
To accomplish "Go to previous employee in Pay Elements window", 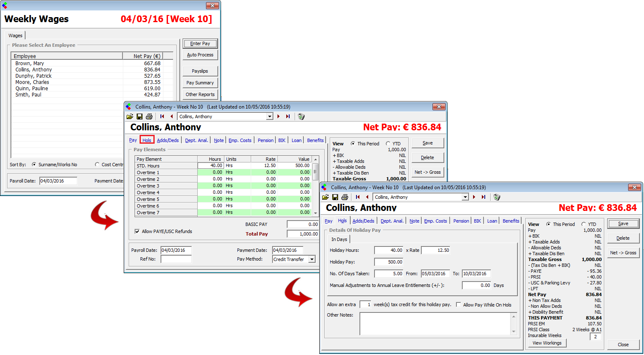I will pyautogui.click(x=171, y=117).
